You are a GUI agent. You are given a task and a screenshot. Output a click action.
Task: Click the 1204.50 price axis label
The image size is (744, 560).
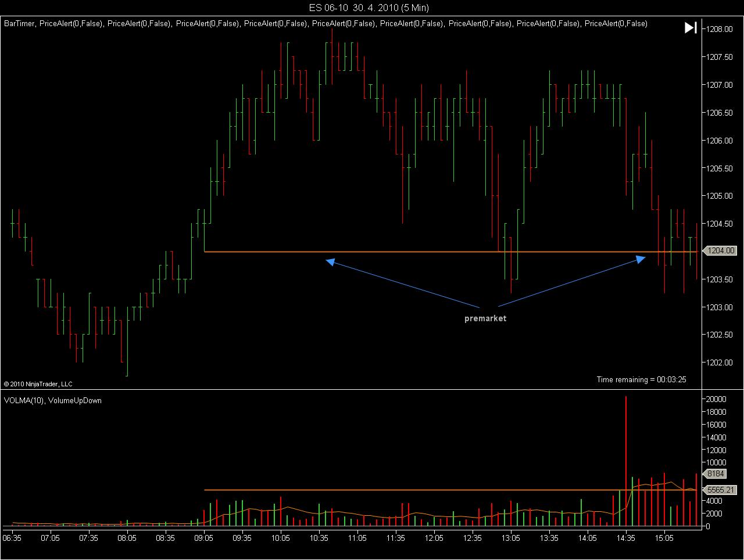pyautogui.click(x=720, y=224)
